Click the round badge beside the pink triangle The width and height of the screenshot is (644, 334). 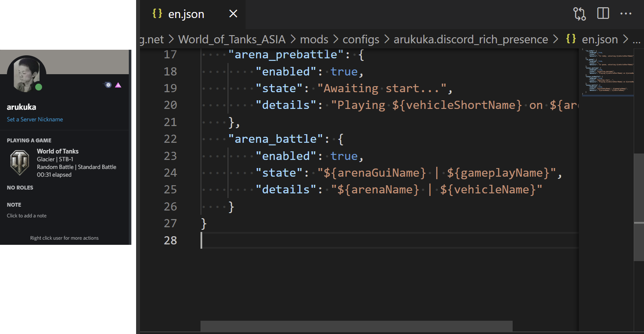pyautogui.click(x=108, y=85)
